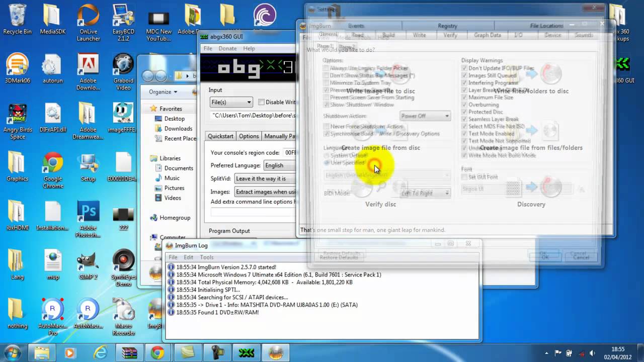This screenshot has height=362, width=644.
Task: Open the autorun desktop file
Action: tap(53, 69)
